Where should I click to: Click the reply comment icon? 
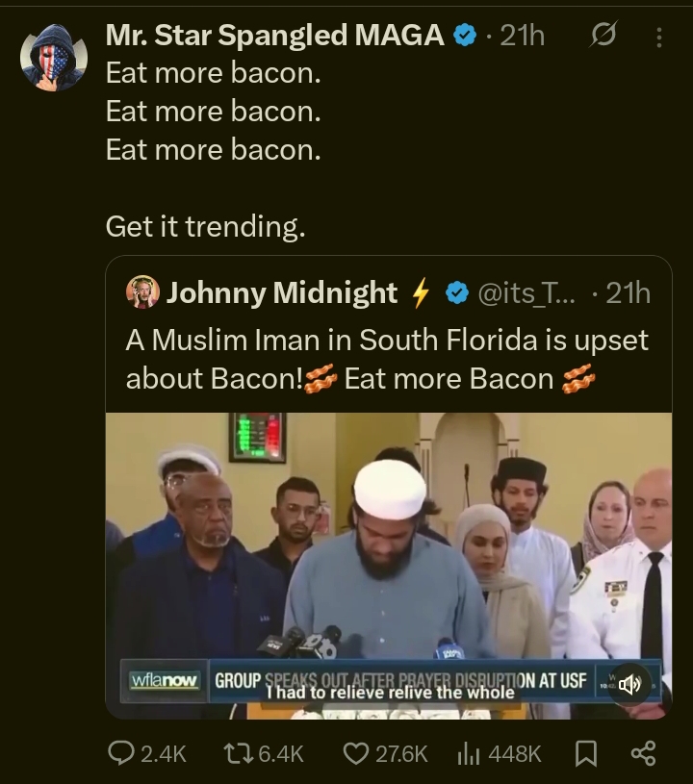pos(120,753)
